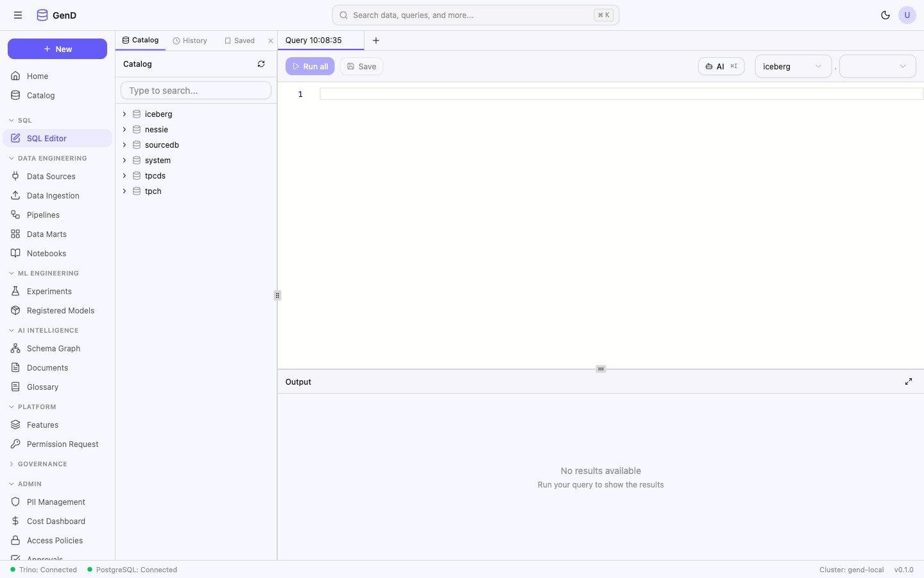Open the iceberg catalog dropdown
Image resolution: width=924 pixels, height=578 pixels.
[793, 66]
